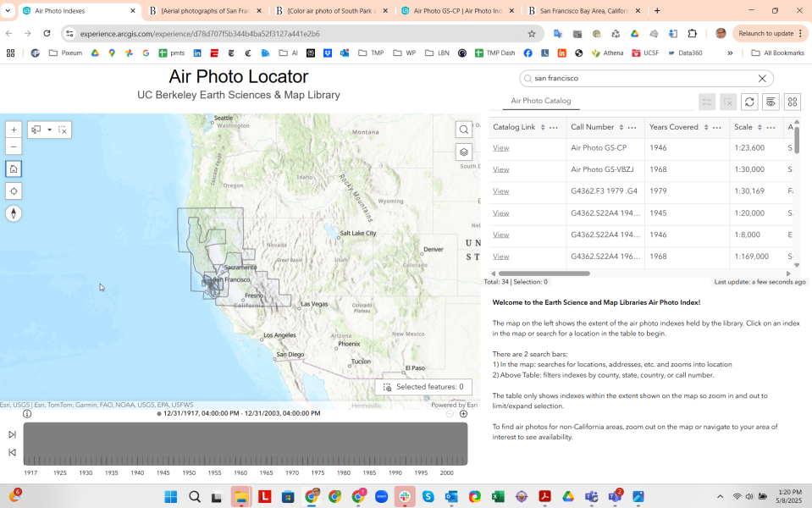The height and width of the screenshot is (508, 812).
Task: Click the timeline at year 1960
Action: point(240,444)
